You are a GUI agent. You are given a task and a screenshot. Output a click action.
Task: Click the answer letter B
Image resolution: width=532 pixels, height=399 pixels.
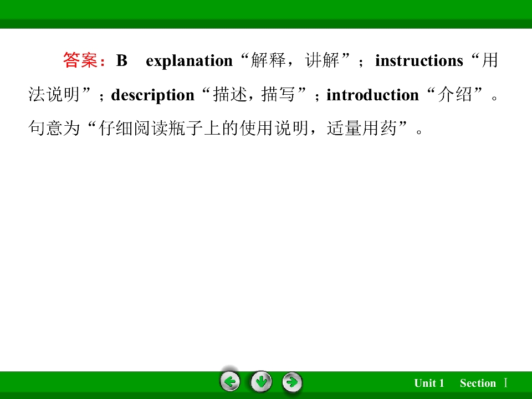click(x=122, y=61)
